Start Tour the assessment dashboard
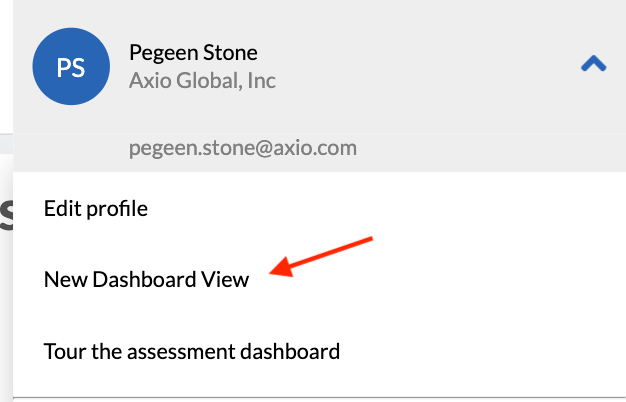This screenshot has height=402, width=626. pyautogui.click(x=192, y=352)
